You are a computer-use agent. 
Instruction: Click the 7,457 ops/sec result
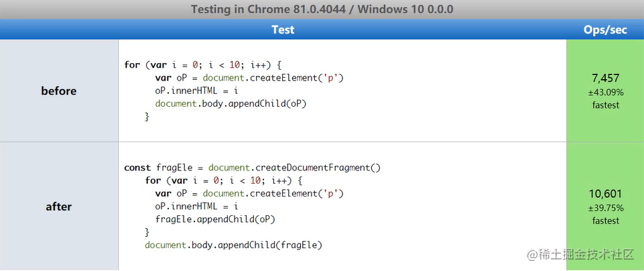[605, 78]
